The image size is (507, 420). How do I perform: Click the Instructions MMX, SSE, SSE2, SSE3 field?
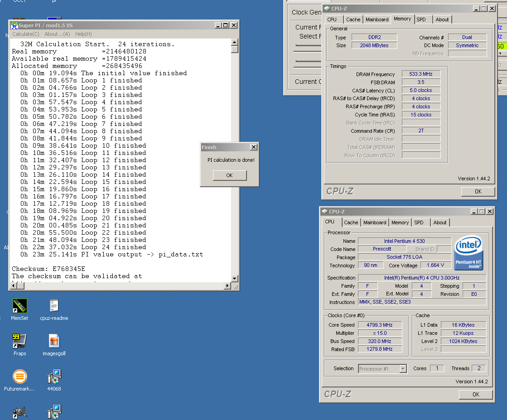click(422, 302)
